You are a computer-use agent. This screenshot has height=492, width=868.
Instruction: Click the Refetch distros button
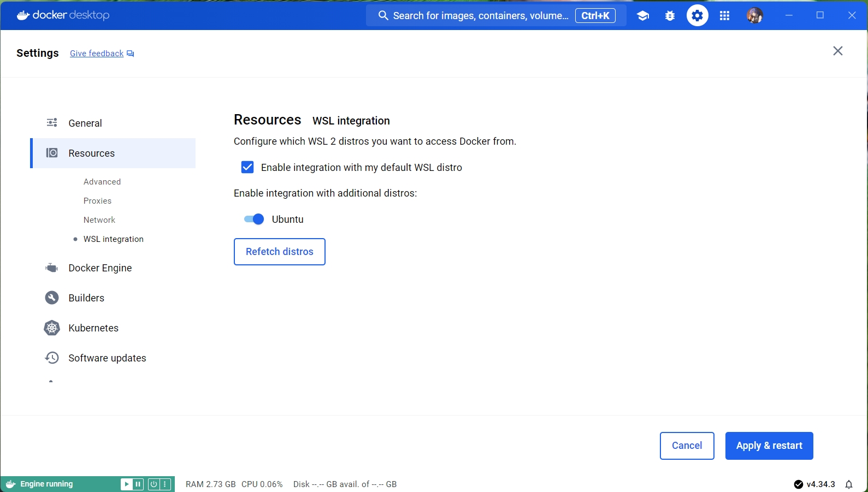279,252
